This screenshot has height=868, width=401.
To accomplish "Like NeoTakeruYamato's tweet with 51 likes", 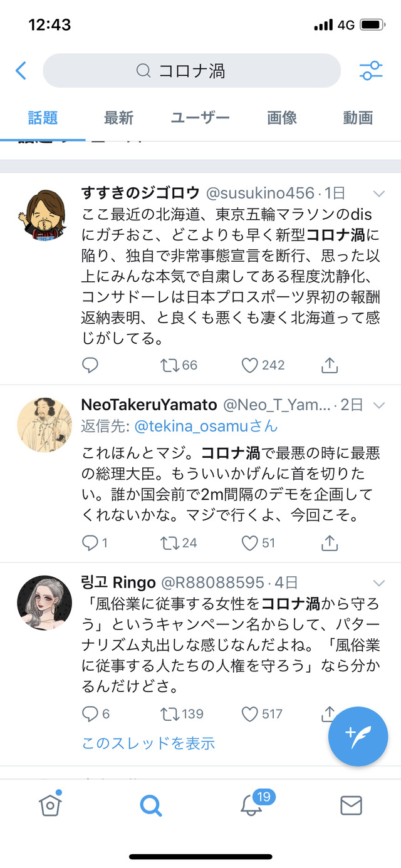I will tap(259, 543).
